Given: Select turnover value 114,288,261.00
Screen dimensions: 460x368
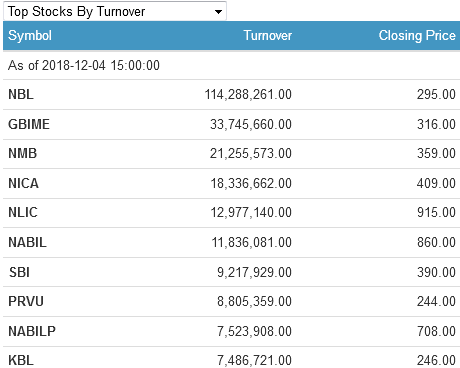Looking at the screenshot, I should (x=248, y=94).
